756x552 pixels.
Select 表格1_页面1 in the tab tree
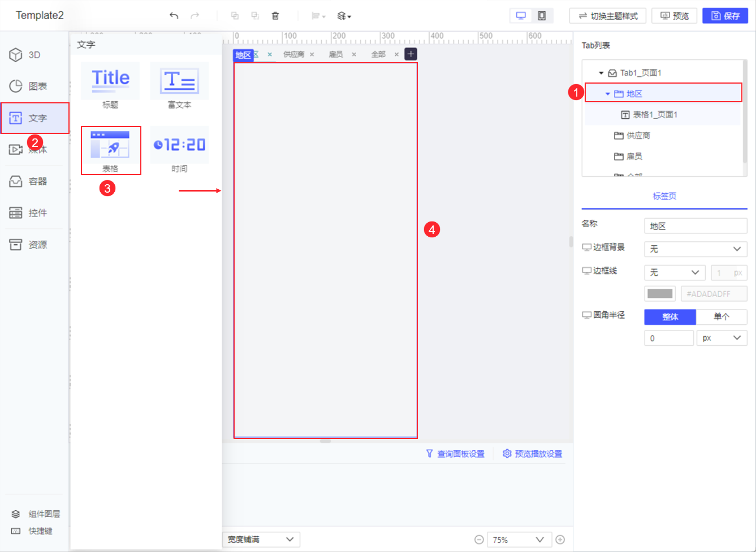click(x=649, y=115)
